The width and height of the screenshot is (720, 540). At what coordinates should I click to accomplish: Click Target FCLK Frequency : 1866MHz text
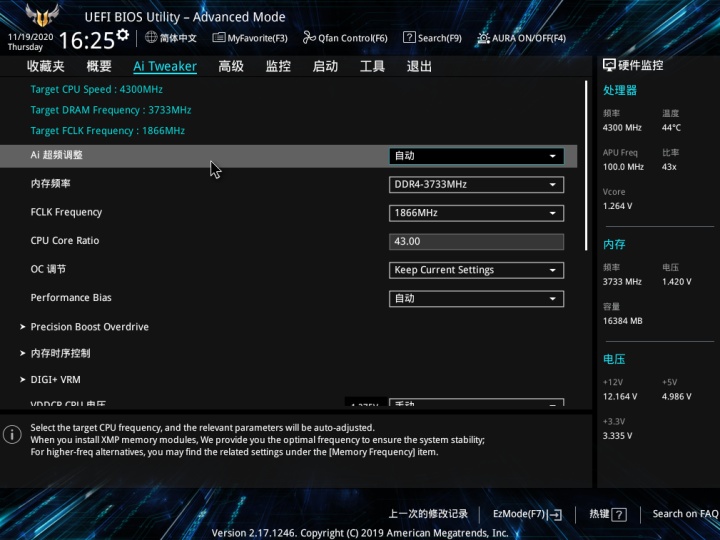[107, 131]
